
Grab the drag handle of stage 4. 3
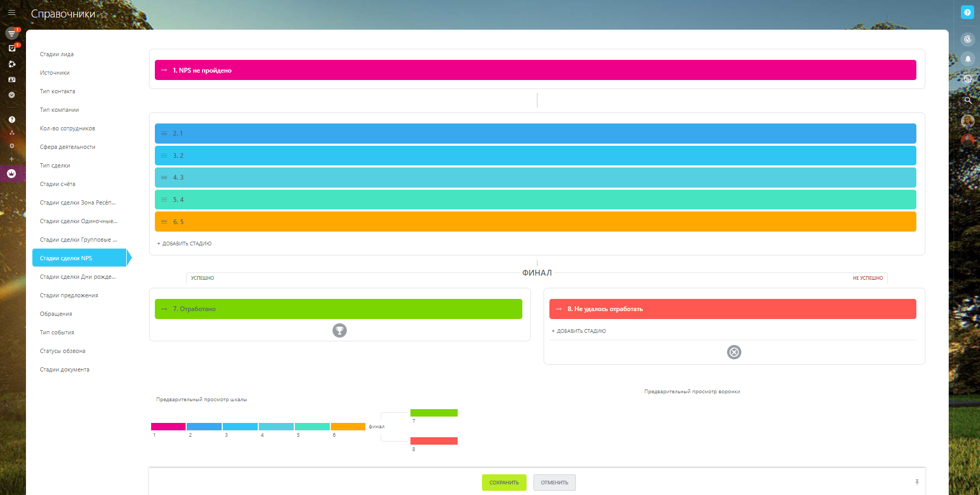(x=164, y=178)
